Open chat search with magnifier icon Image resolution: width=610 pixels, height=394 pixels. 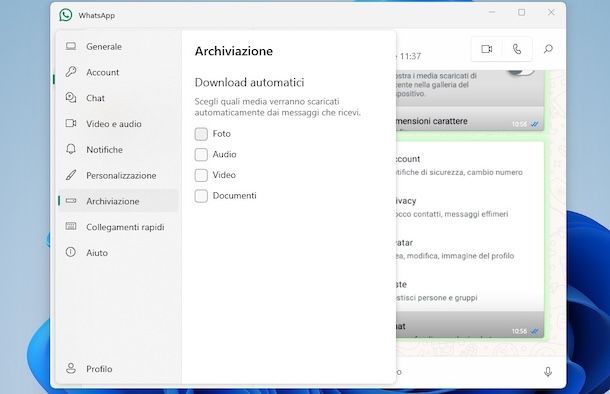tap(548, 49)
